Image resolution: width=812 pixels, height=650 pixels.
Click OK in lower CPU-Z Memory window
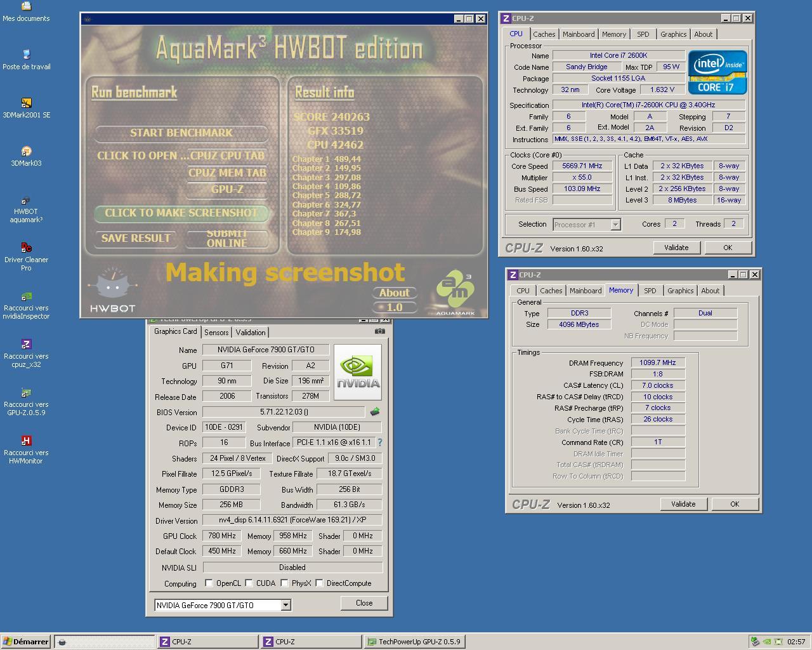tap(735, 504)
